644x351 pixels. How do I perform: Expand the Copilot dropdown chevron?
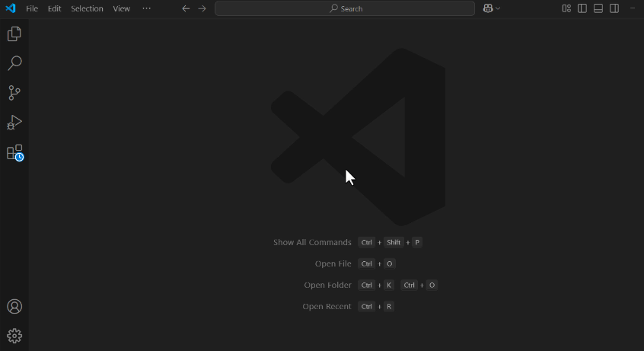pyautogui.click(x=498, y=8)
